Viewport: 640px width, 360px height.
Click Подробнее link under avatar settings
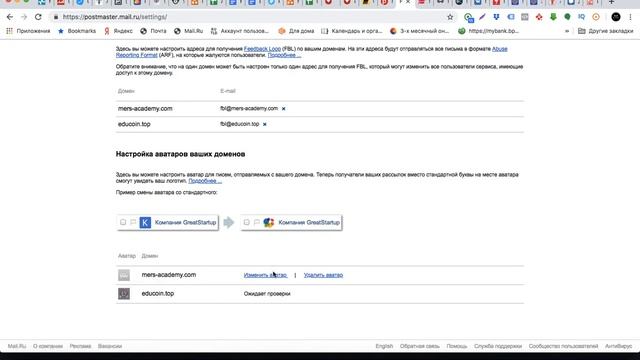click(205, 181)
